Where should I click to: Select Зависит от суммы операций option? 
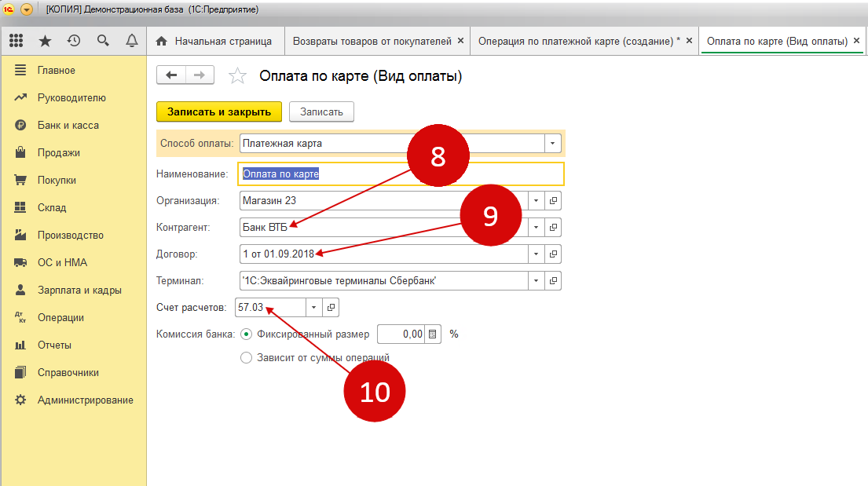pyautogui.click(x=247, y=357)
